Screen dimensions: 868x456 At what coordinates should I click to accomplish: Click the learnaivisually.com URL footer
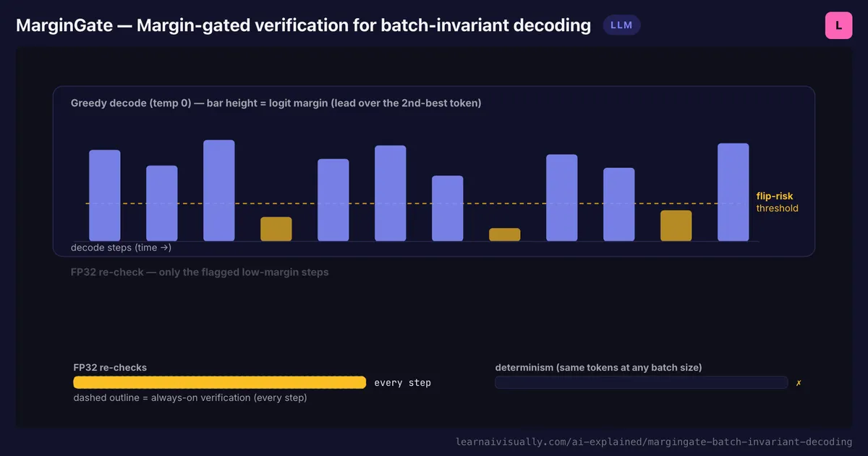654,441
